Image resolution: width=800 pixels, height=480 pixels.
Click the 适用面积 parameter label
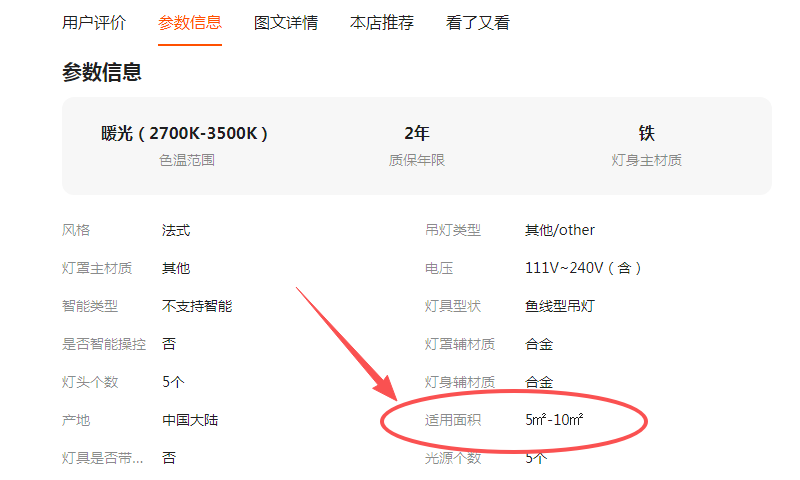(x=453, y=420)
